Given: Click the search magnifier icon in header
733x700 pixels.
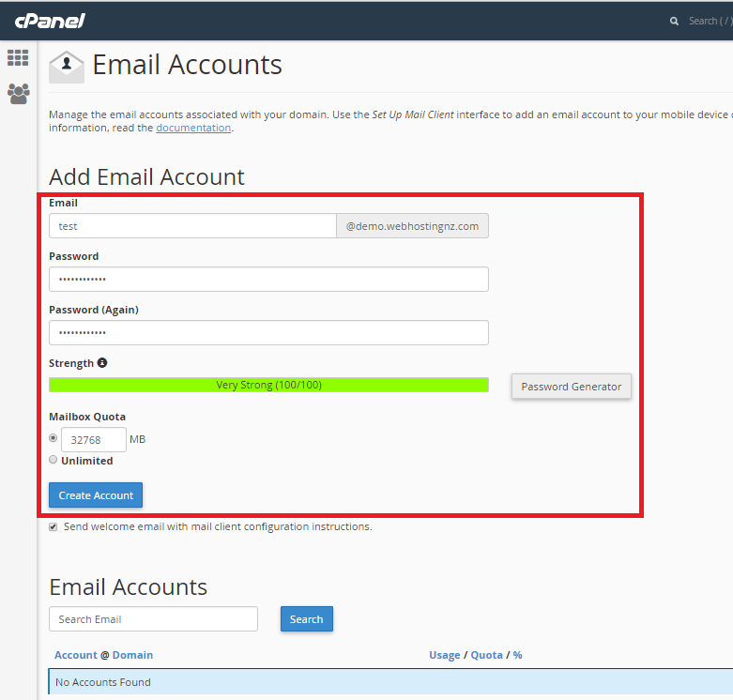Looking at the screenshot, I should (x=674, y=21).
